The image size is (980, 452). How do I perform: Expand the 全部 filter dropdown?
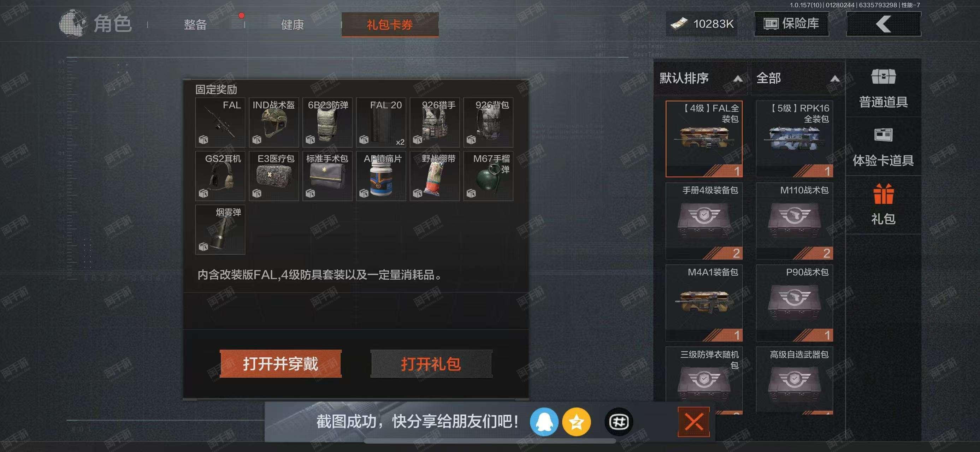(797, 78)
